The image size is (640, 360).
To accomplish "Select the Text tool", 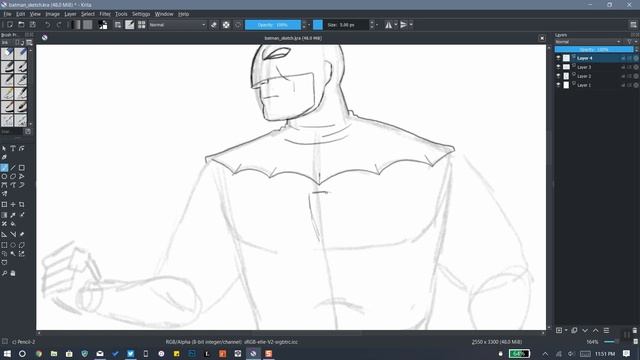I will pyautogui.click(x=13, y=149).
